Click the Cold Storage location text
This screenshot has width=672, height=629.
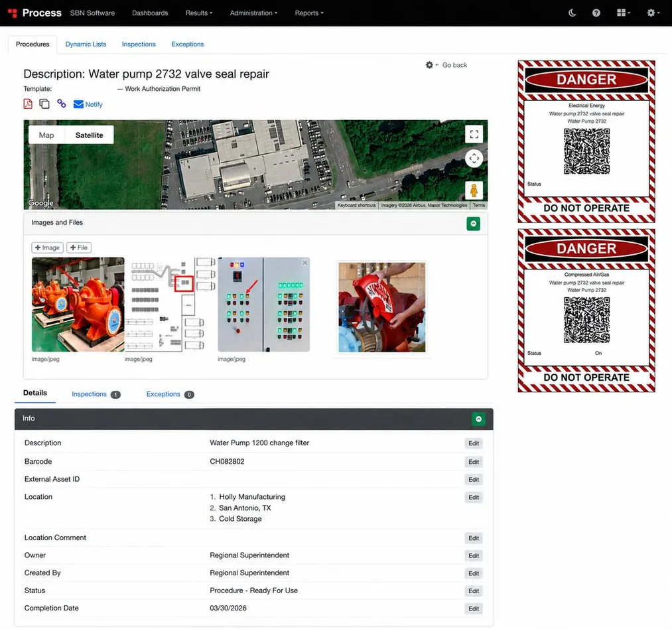pos(240,518)
